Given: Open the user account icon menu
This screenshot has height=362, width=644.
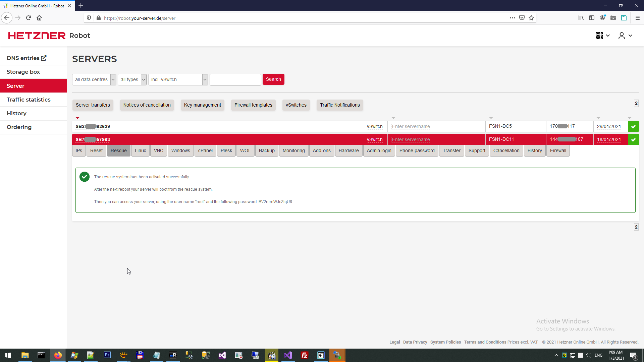Looking at the screenshot, I should point(622,36).
